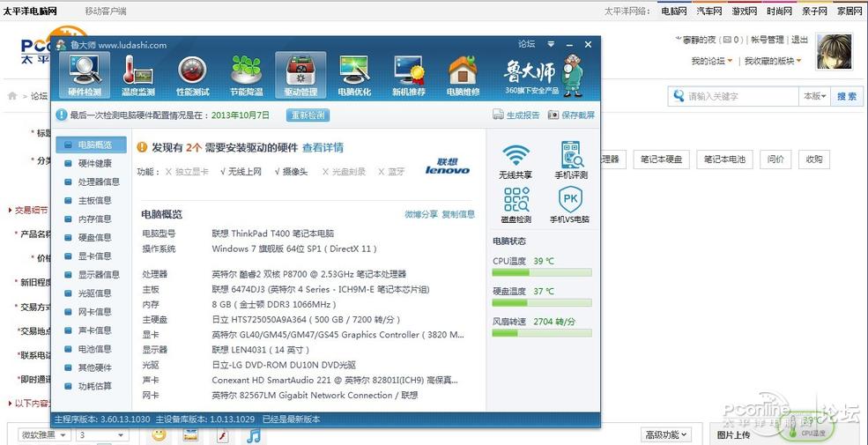
Task: Expand the 高级功能 dropdown
Action: pos(666,435)
